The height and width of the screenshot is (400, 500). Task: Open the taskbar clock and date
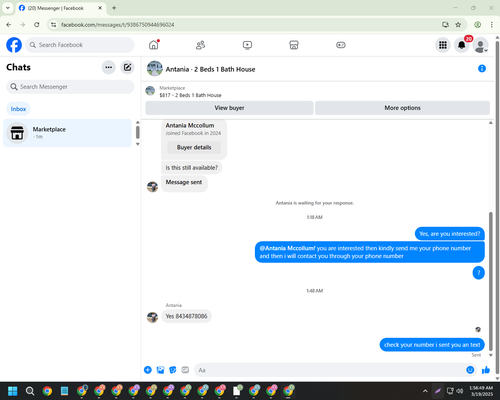pyautogui.click(x=481, y=391)
